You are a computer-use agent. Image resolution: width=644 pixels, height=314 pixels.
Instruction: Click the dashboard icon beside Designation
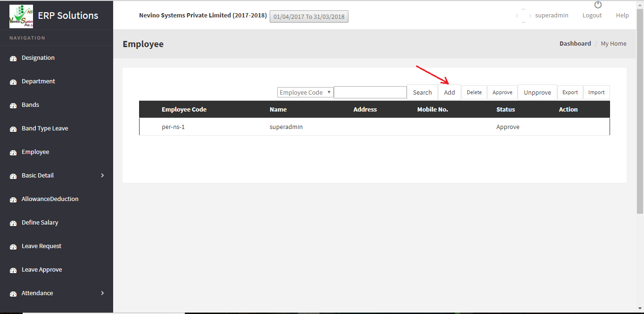tap(13, 58)
